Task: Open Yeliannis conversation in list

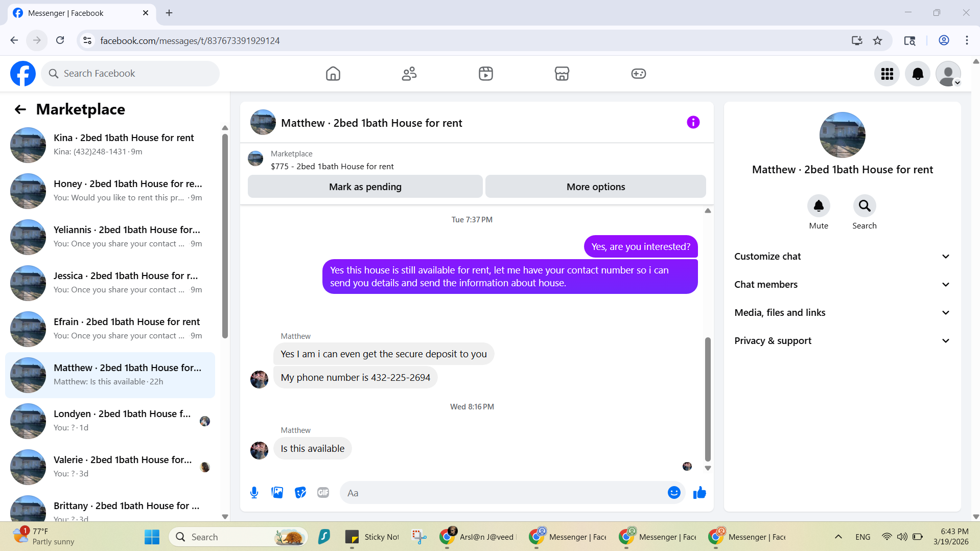Action: 110,237
